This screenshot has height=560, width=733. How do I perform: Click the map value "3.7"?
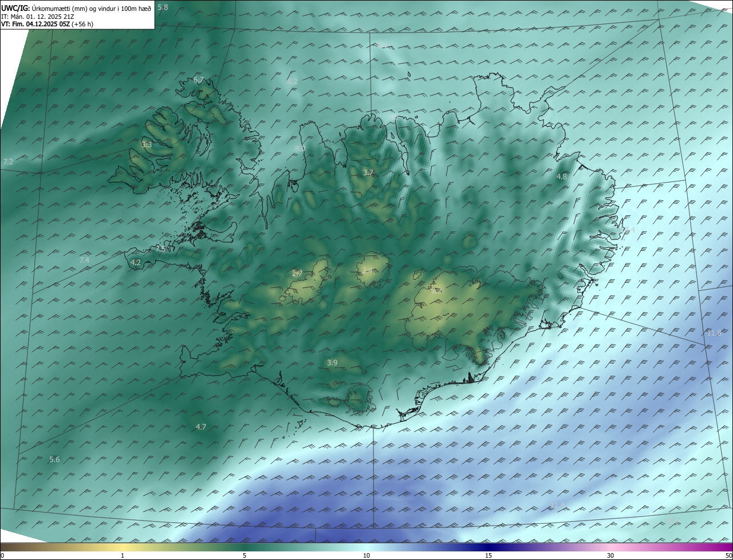(x=368, y=172)
